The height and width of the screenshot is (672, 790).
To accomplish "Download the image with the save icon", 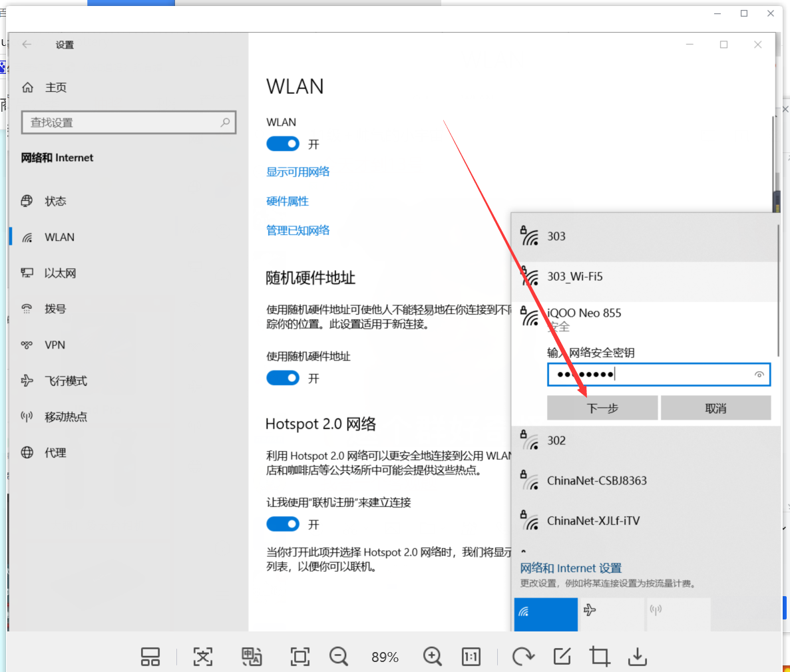I will pyautogui.click(x=638, y=657).
